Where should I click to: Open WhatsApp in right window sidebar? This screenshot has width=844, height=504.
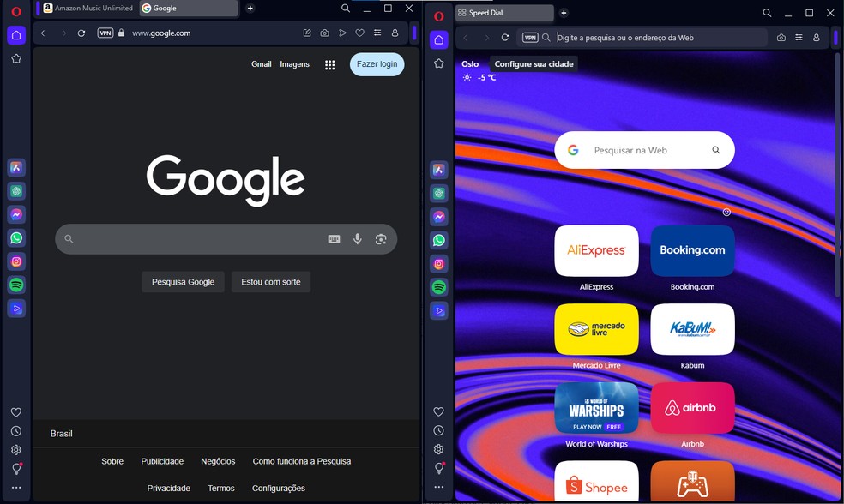[x=438, y=241]
